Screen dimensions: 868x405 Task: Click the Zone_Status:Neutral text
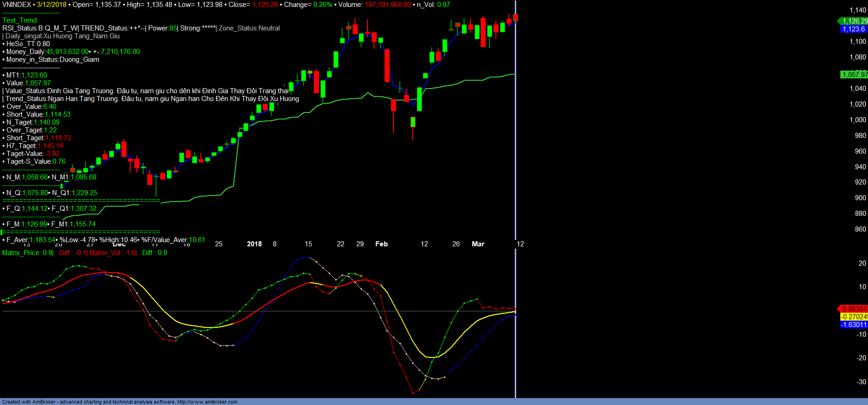tap(249, 28)
